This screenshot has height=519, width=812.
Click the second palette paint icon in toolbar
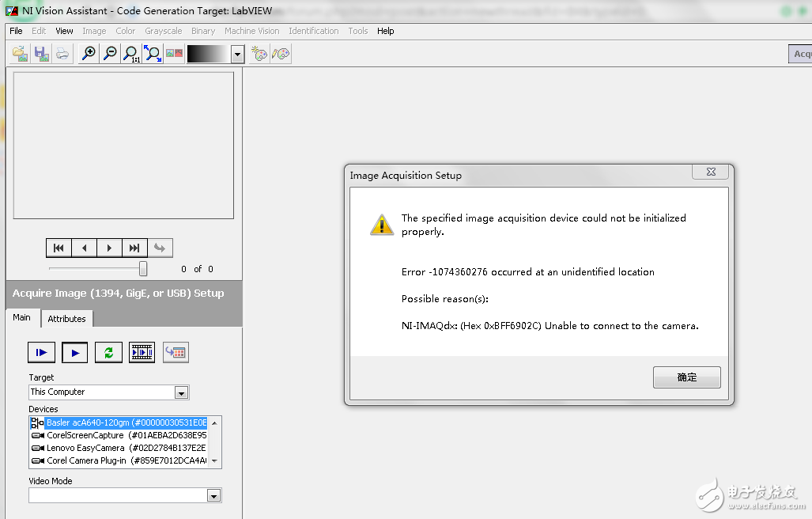point(281,53)
